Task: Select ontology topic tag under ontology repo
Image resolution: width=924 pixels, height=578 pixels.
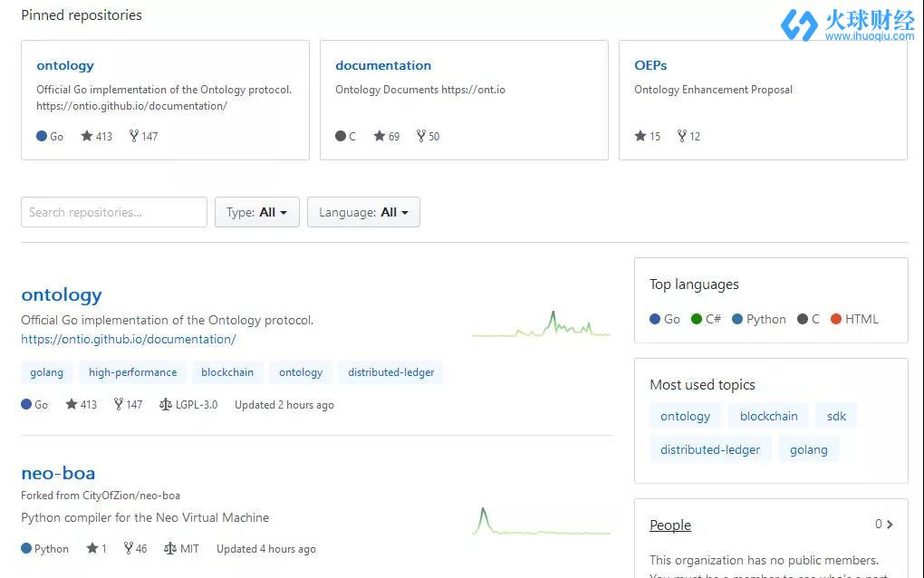Action: click(x=301, y=372)
